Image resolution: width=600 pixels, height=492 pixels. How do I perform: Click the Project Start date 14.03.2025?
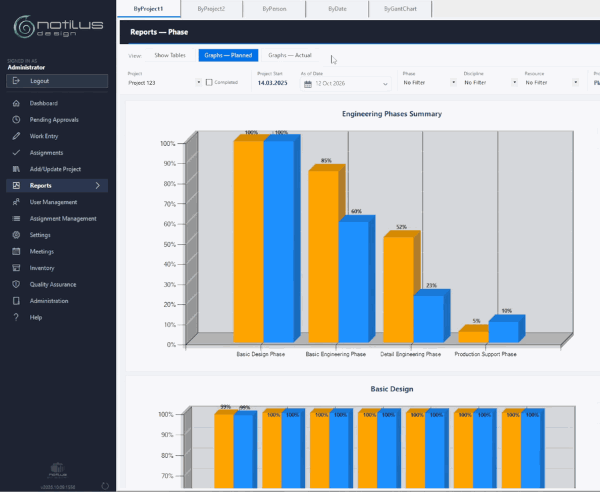coord(272,83)
